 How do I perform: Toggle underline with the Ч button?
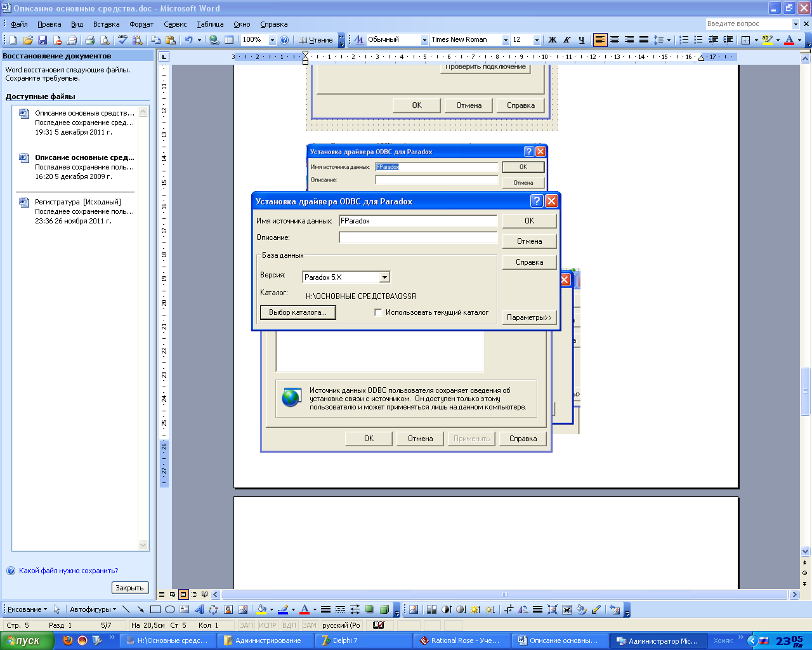tap(582, 40)
